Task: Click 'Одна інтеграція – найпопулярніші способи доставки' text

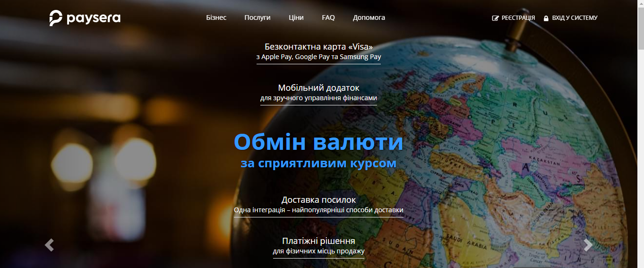Action: 318,210
